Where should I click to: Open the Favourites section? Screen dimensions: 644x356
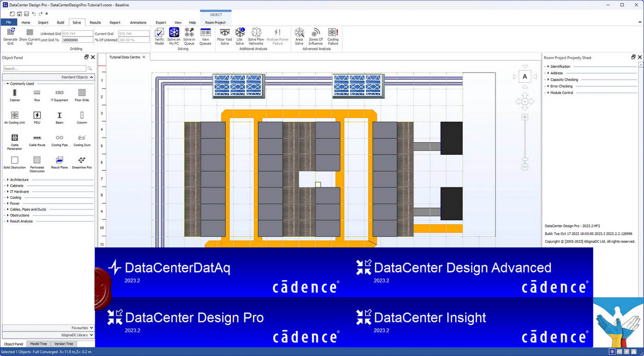48,328
